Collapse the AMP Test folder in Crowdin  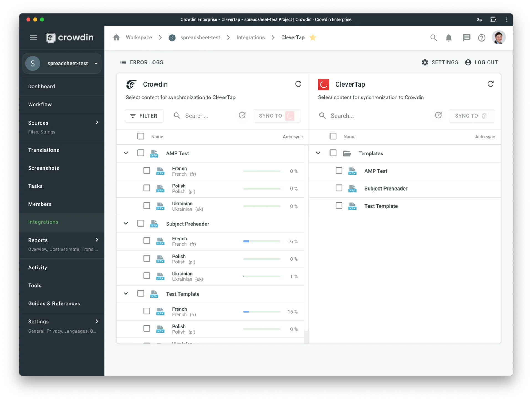(x=126, y=153)
